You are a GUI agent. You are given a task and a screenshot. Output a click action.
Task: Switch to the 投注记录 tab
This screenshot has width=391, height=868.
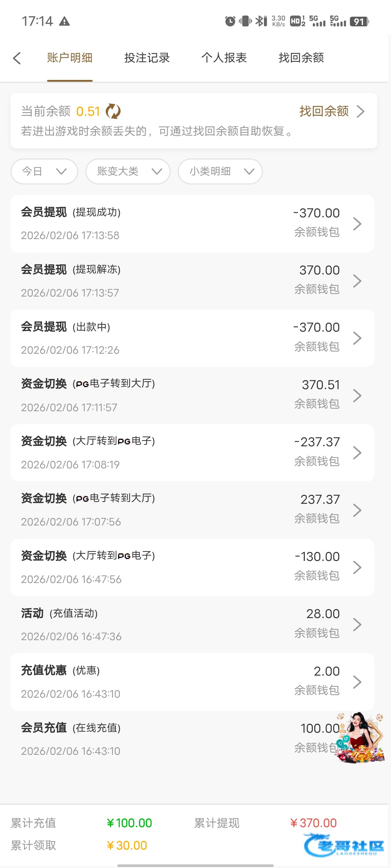click(x=147, y=58)
